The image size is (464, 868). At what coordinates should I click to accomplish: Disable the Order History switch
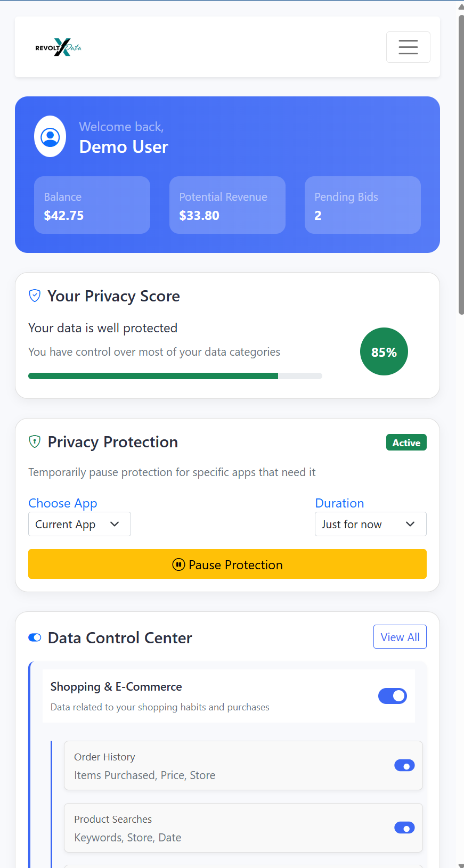click(x=404, y=765)
